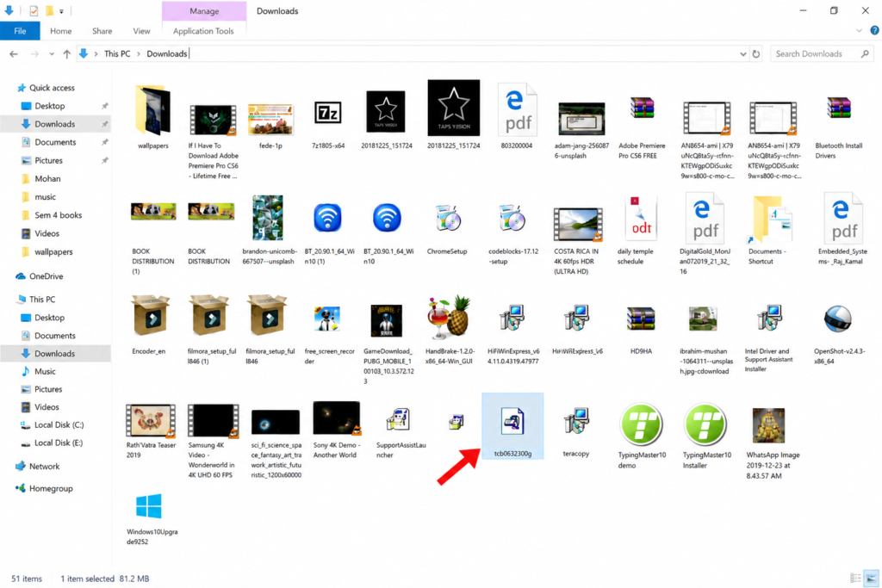Open Homegroup in navigation pane
Image resolution: width=882 pixels, height=588 pixels.
coord(51,488)
